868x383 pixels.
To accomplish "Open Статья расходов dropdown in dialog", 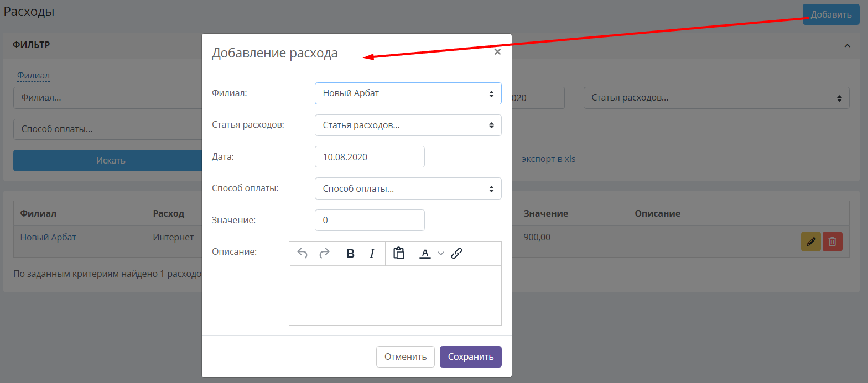I will tap(408, 125).
